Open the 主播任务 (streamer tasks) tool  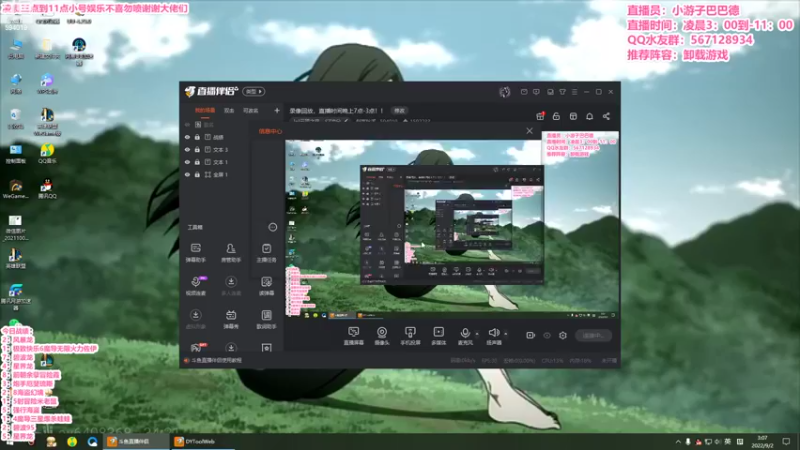coord(266,253)
